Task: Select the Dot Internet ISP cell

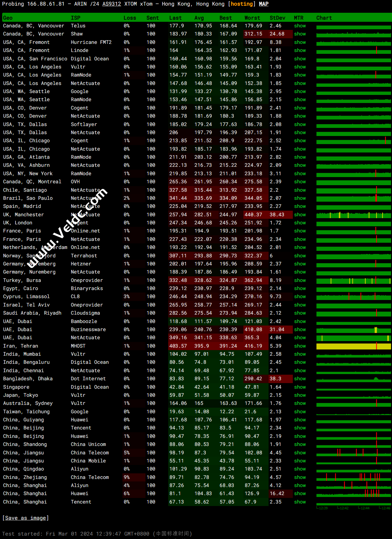Action: click(x=88, y=379)
